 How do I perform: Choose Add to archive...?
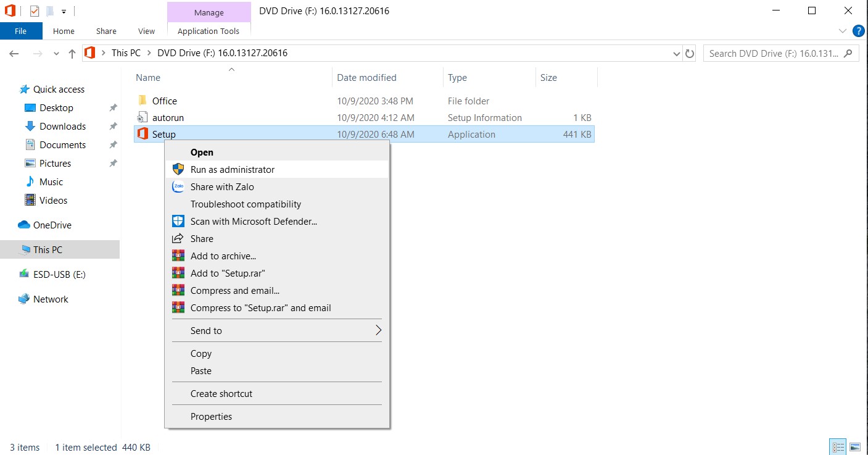tap(277, 256)
